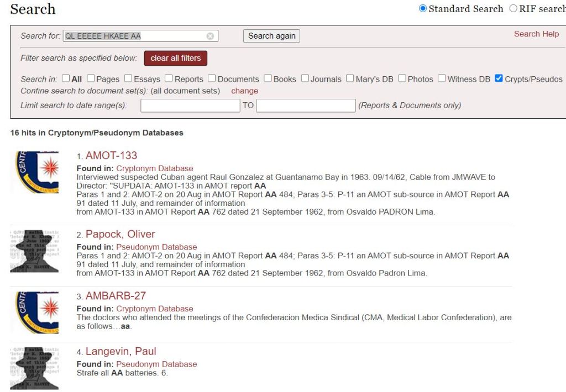This screenshot has width=566, height=392.
Task: Click the end date range input
Action: pos(306,105)
